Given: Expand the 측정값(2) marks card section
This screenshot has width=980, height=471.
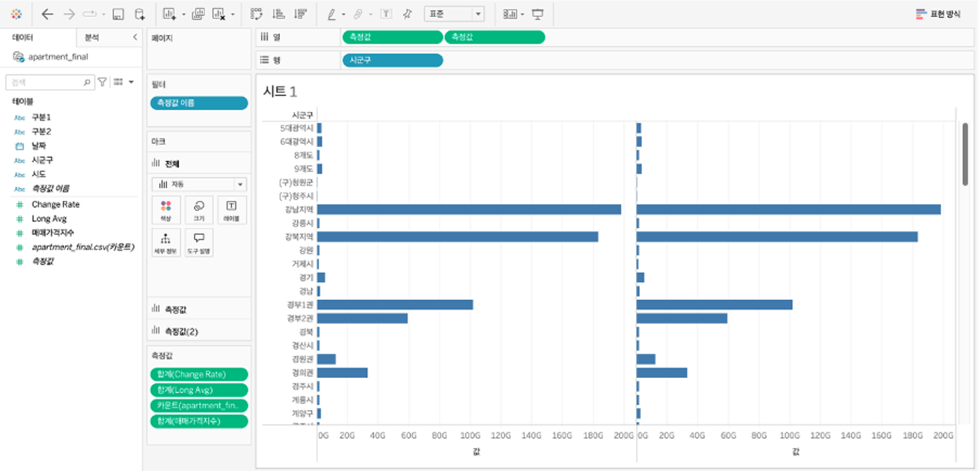Looking at the screenshot, I should pyautogui.click(x=199, y=331).
